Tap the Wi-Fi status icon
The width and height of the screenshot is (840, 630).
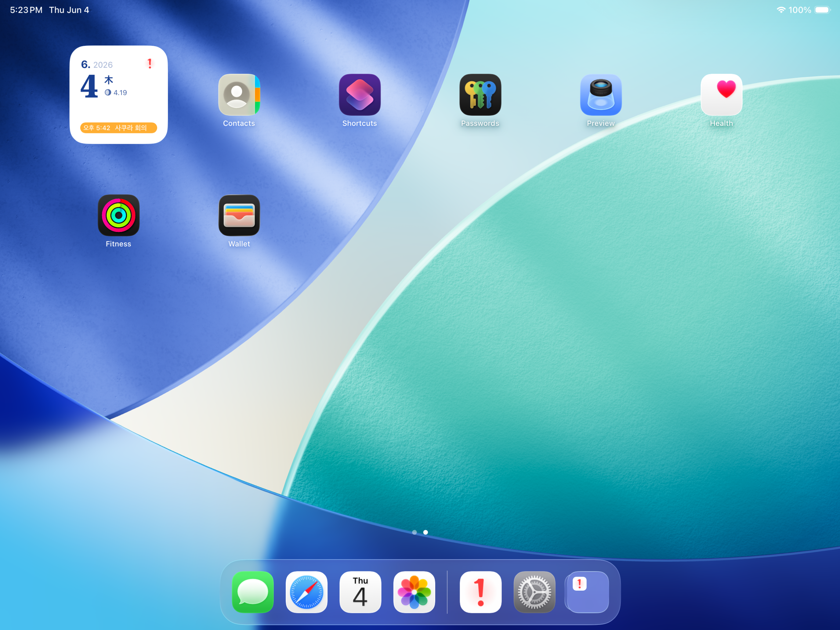coord(781,10)
